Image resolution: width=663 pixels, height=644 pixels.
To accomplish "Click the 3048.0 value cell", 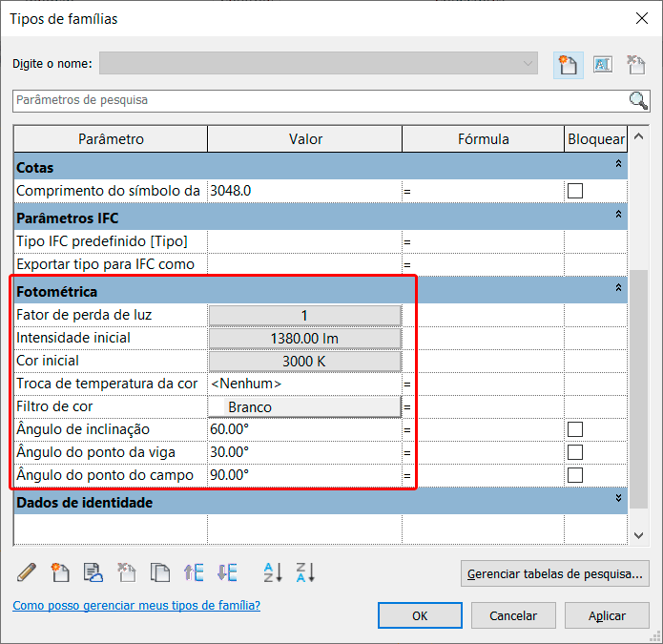I will (x=304, y=191).
